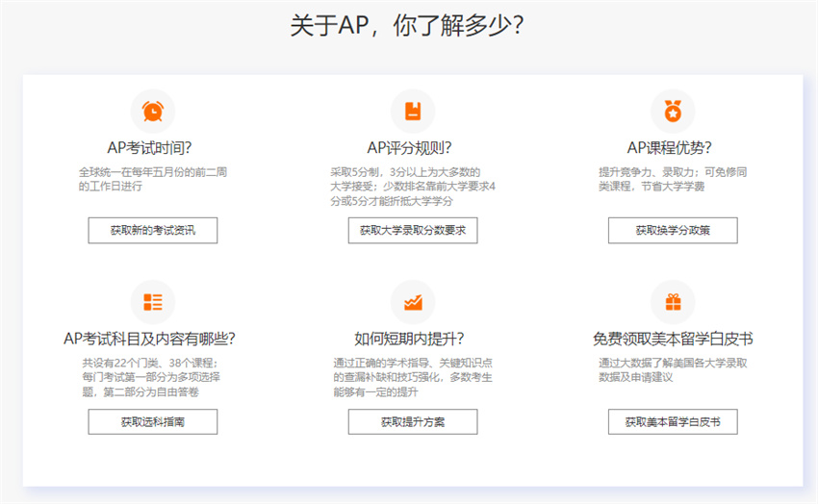Click the heading AP考试时间?

150,148
